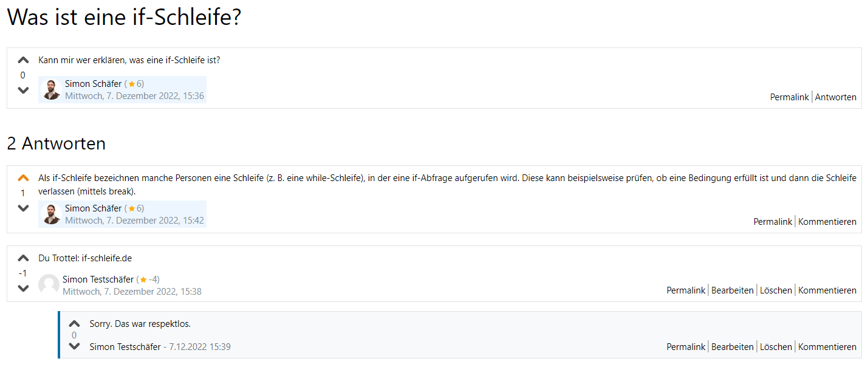Upvote the 'Du Trottel' answer
The width and height of the screenshot is (868, 367).
pyautogui.click(x=23, y=258)
